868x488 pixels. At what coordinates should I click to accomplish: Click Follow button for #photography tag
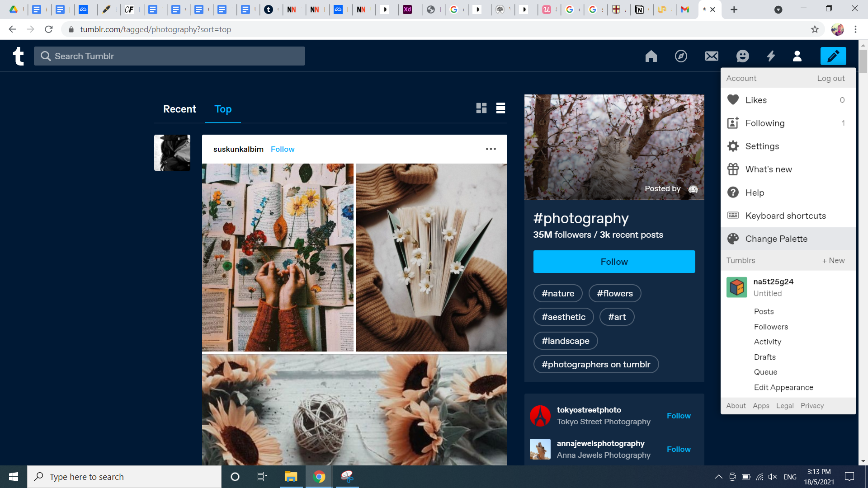click(614, 262)
